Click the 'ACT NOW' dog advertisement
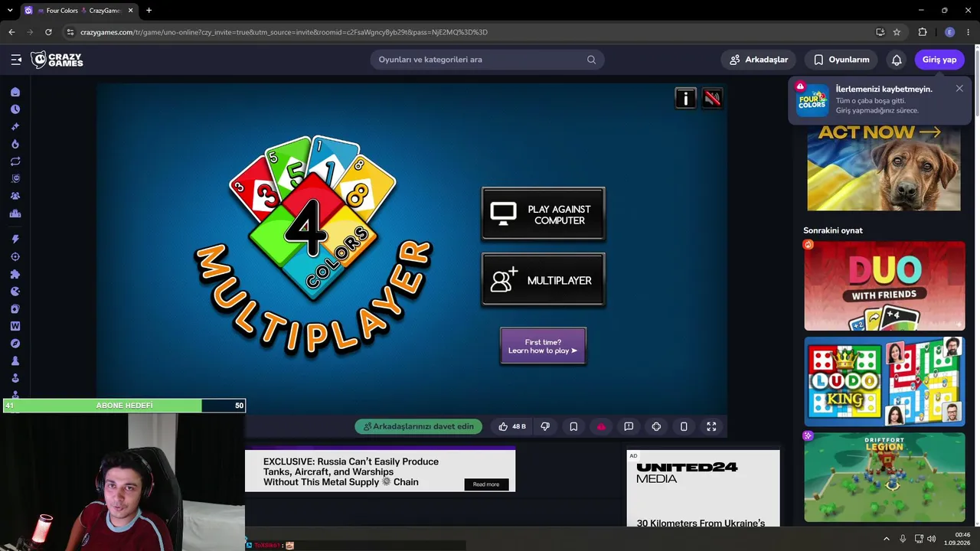The width and height of the screenshot is (980, 551). (884, 168)
